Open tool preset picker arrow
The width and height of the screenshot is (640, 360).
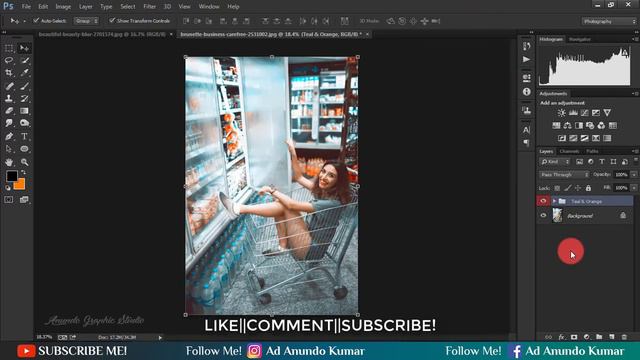pyautogui.click(x=24, y=21)
